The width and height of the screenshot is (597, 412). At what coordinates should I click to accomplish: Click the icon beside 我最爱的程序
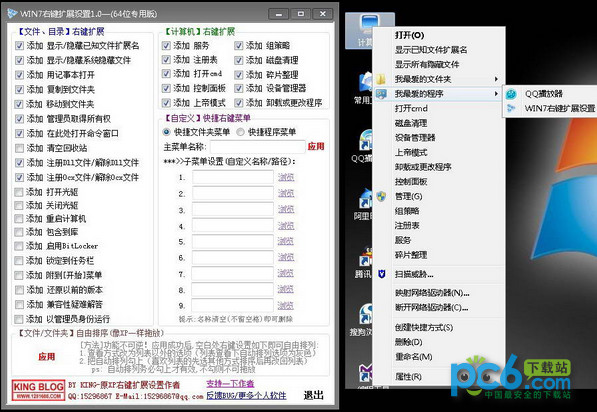tap(381, 94)
